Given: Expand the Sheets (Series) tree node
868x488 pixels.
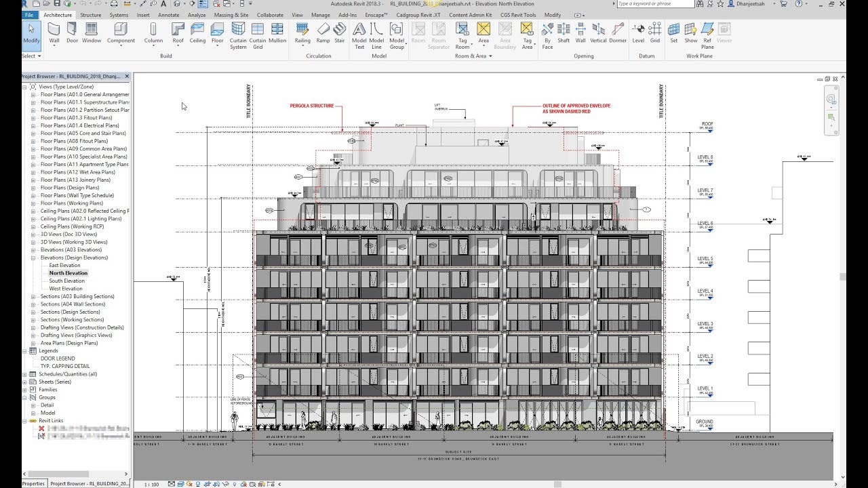Looking at the screenshot, I should (26, 381).
